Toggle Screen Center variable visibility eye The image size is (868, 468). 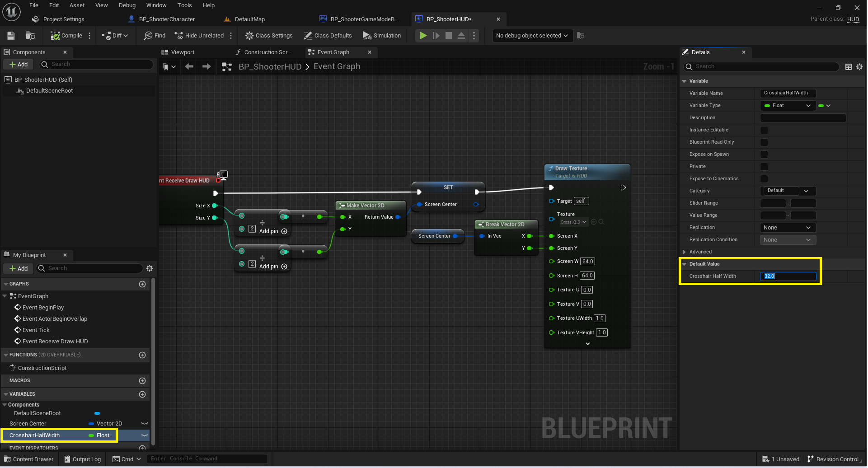coord(145,424)
